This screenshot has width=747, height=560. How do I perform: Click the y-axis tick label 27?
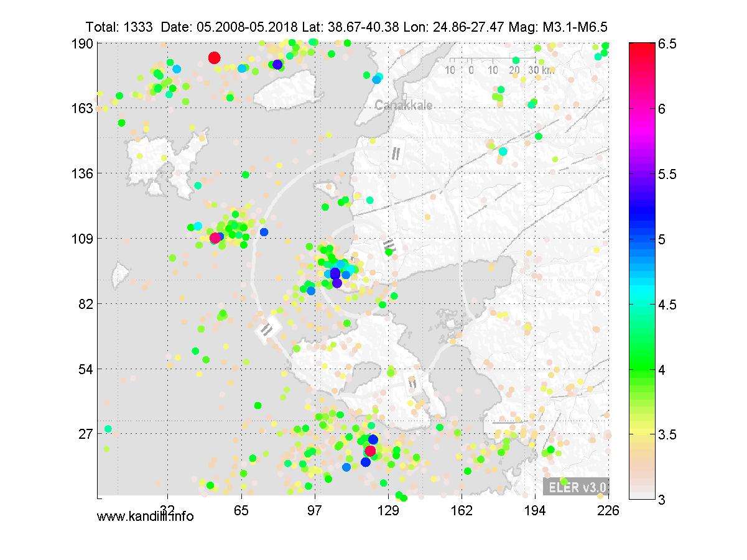pyautogui.click(x=86, y=433)
